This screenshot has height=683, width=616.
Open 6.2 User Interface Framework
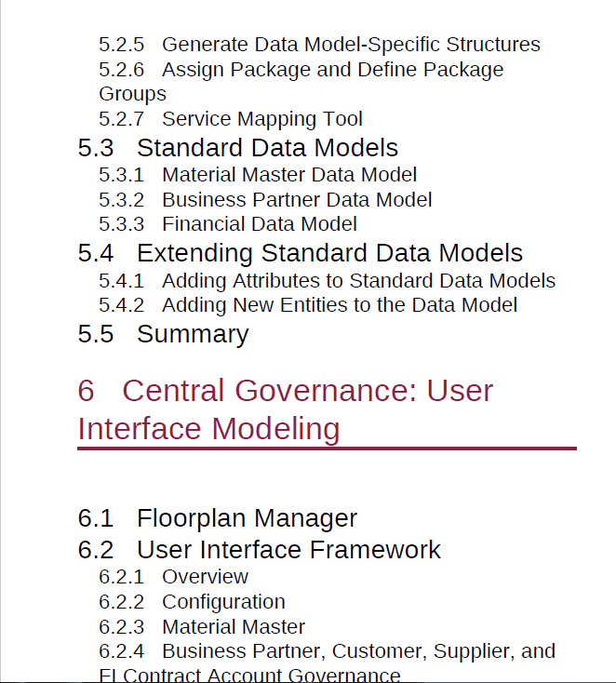pos(260,550)
